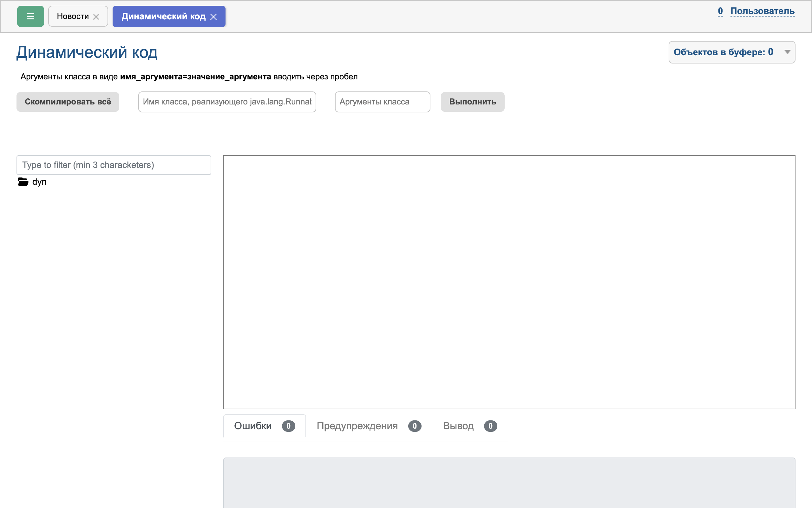Viewport: 812px width, 508px height.
Task: Click the gray output panel below tabs
Action: click(509, 483)
